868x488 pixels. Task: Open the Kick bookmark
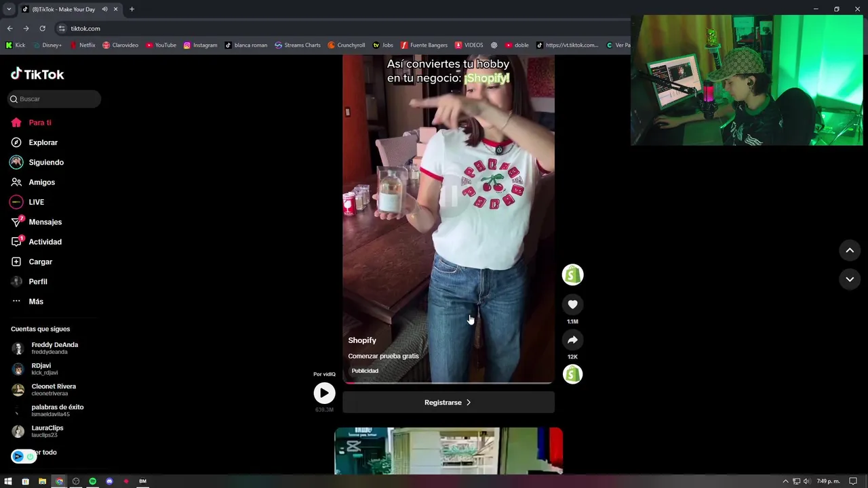pos(16,45)
